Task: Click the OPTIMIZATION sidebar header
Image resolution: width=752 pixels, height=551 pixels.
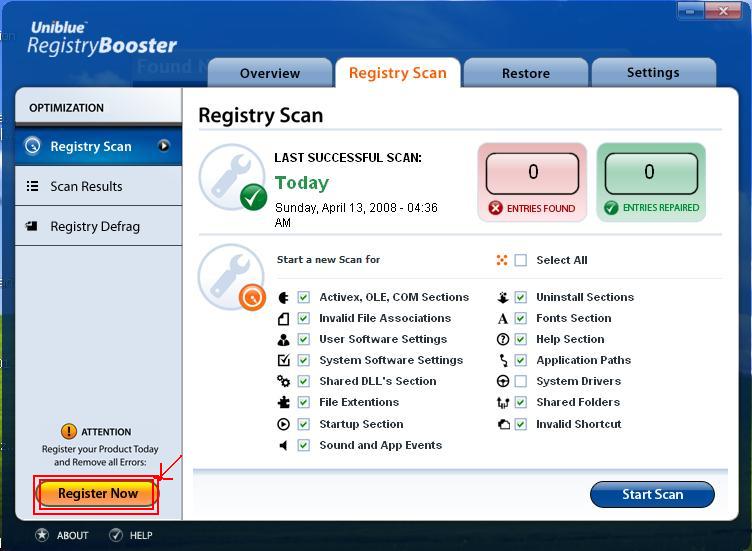Action: (x=98, y=107)
